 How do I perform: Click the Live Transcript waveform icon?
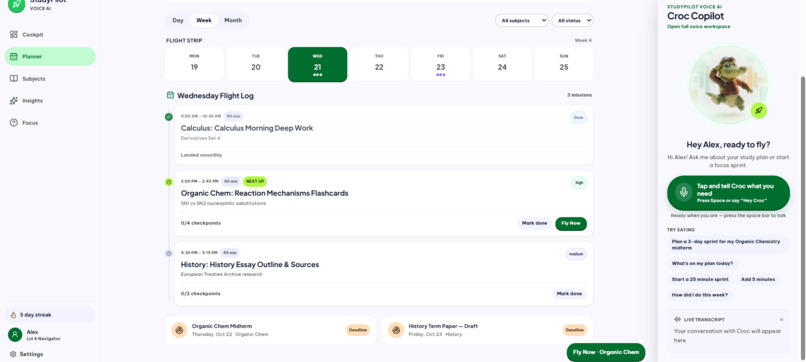677,319
